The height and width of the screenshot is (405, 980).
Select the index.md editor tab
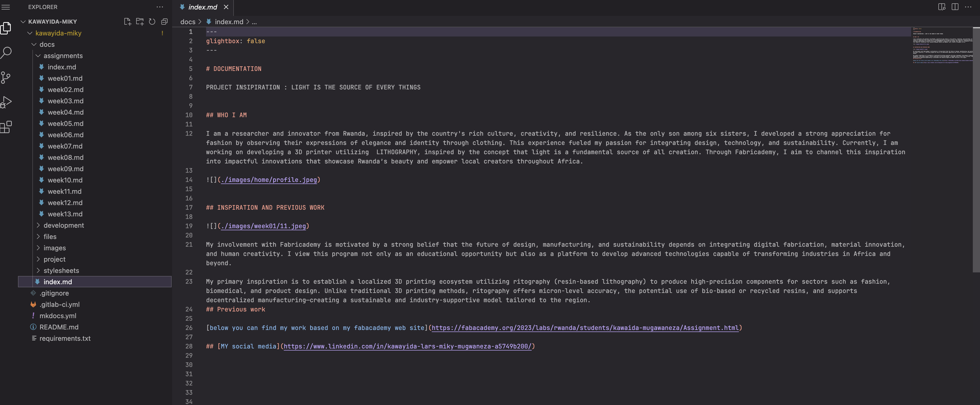[202, 7]
